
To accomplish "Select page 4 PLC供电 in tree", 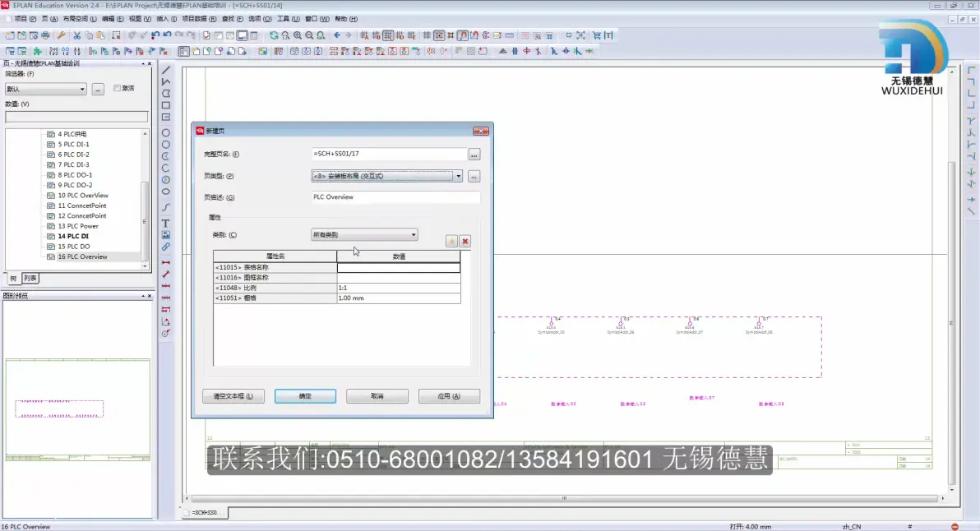I will [72, 134].
